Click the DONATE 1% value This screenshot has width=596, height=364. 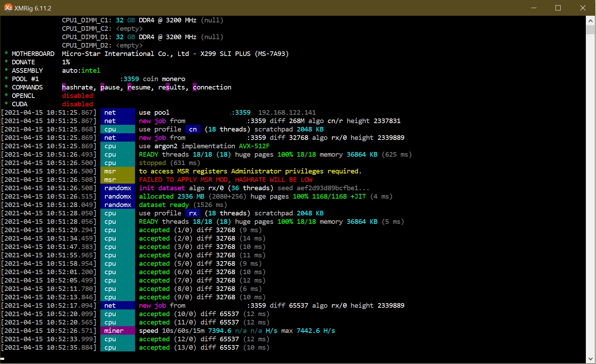pos(66,62)
